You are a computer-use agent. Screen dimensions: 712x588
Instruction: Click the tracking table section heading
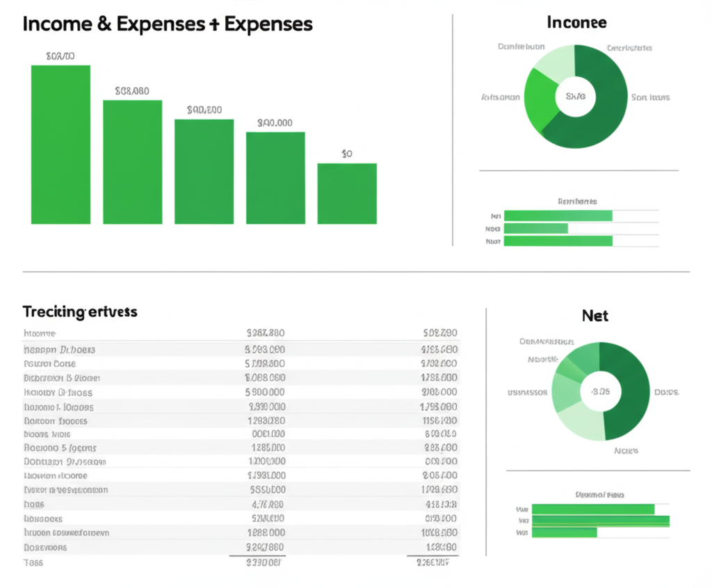(x=80, y=311)
